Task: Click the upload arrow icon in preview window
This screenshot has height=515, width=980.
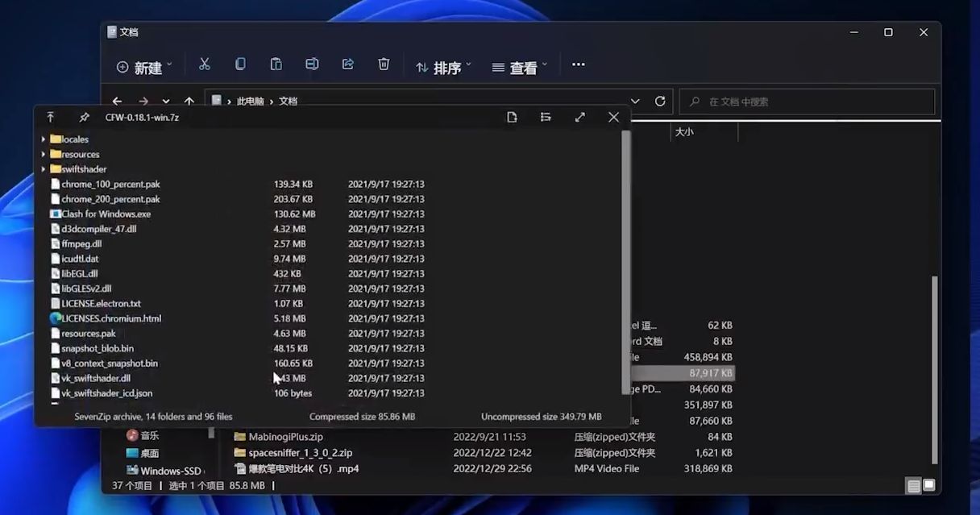Action: [50, 118]
